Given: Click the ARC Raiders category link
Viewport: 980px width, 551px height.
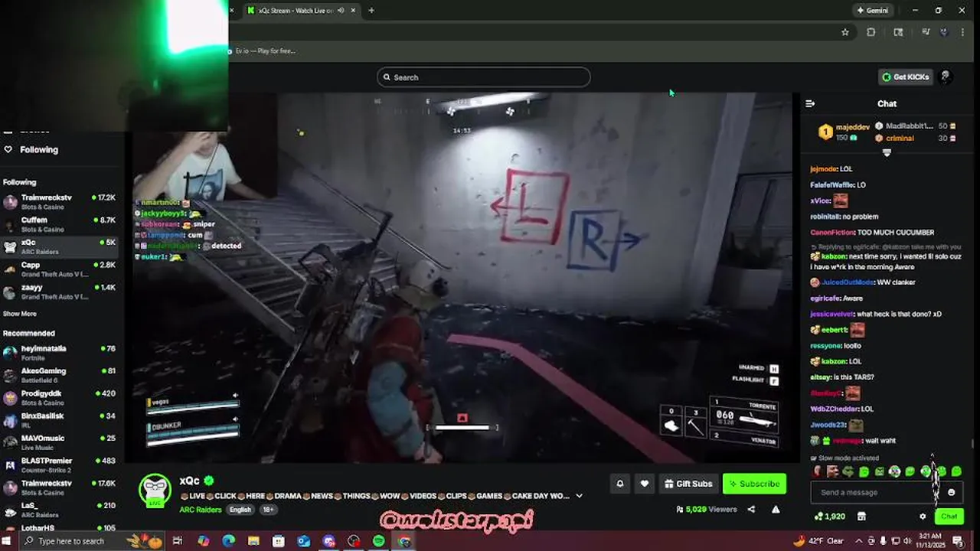Looking at the screenshot, I should click(201, 510).
